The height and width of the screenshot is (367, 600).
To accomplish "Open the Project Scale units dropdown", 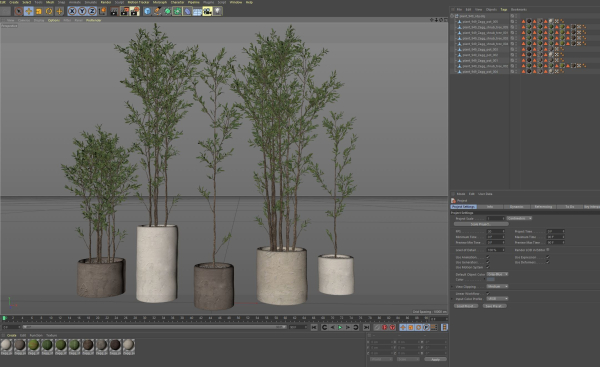I will 519,218.
